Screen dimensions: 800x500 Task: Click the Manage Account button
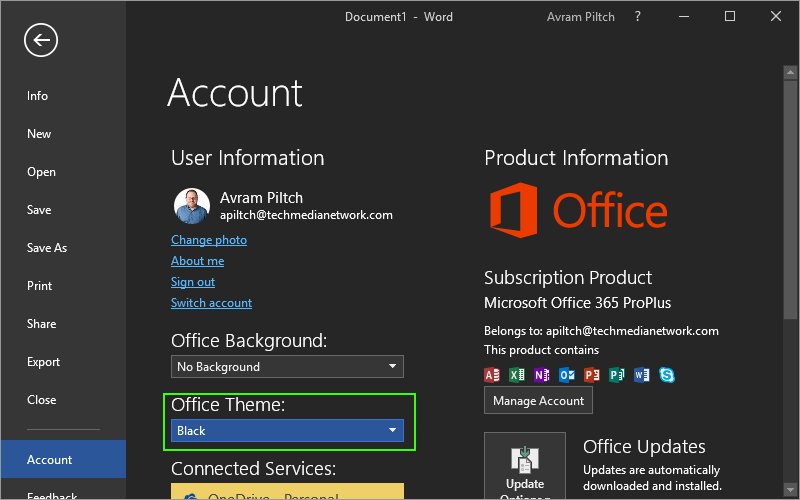tap(538, 401)
